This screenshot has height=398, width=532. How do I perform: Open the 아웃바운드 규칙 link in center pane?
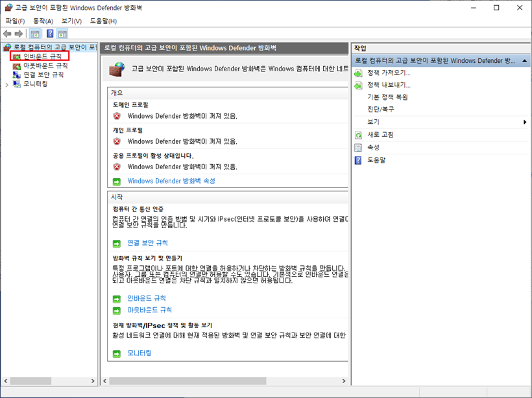150,310
